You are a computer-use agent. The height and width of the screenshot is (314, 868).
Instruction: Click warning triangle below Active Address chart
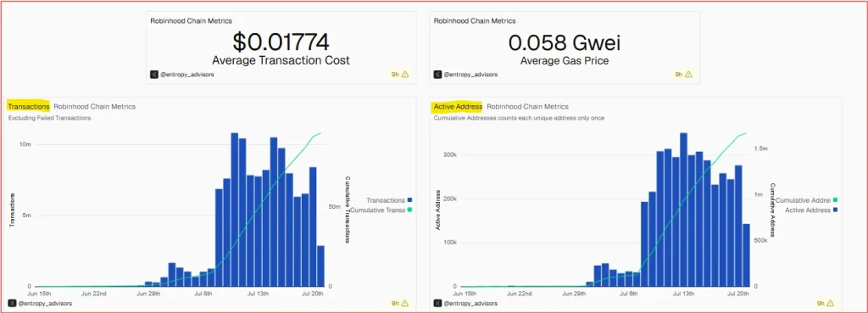pos(830,304)
